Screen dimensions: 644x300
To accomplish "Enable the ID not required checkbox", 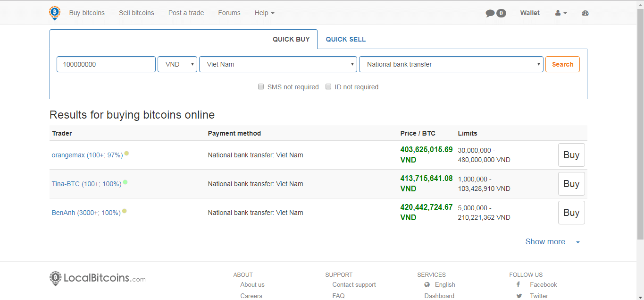I will [x=328, y=86].
